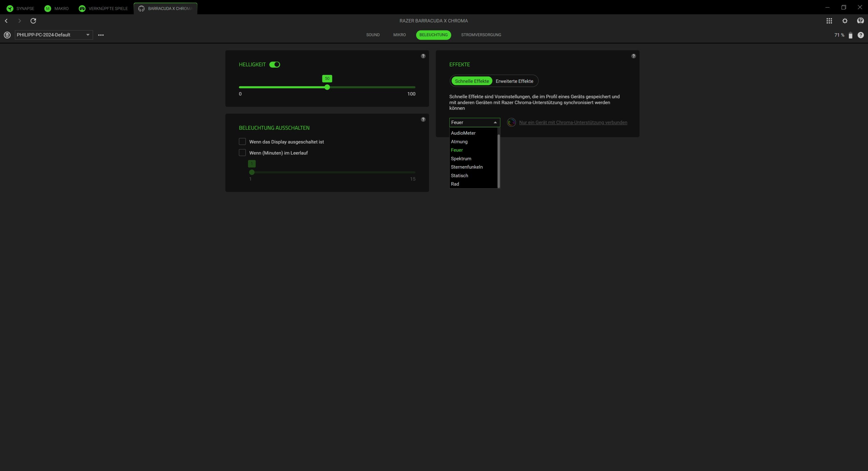Open the three-dots profile options menu
Screen dimensions: 868x471
[101, 35]
